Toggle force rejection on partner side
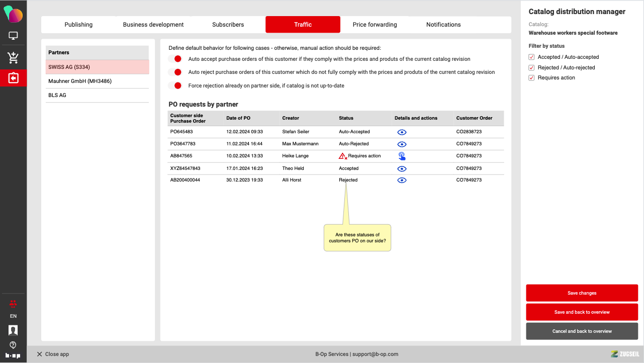Image resolution: width=644 pixels, height=363 pixels. coord(175,86)
